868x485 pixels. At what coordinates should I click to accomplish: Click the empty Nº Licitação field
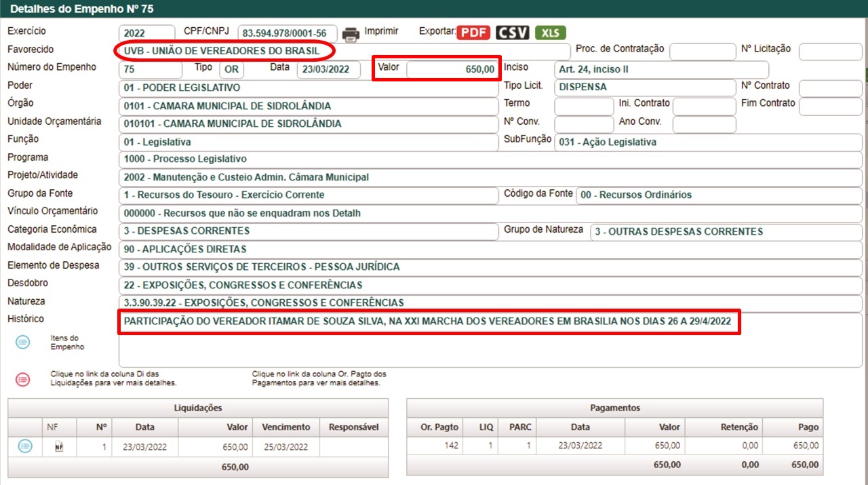click(x=830, y=52)
